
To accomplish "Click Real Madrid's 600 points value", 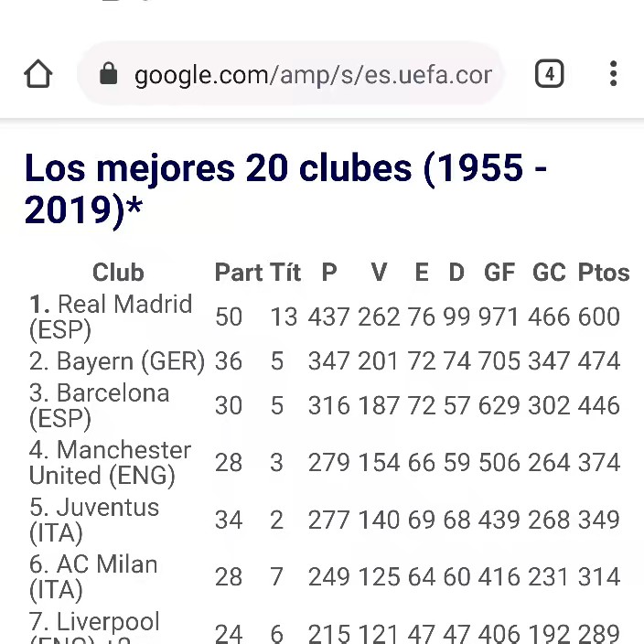I will [x=599, y=317].
